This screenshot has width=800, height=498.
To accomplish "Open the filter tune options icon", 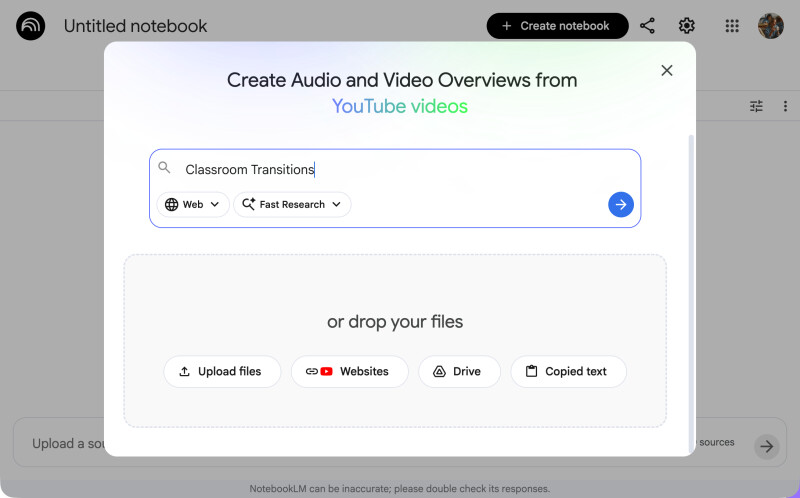I will pos(757,106).
